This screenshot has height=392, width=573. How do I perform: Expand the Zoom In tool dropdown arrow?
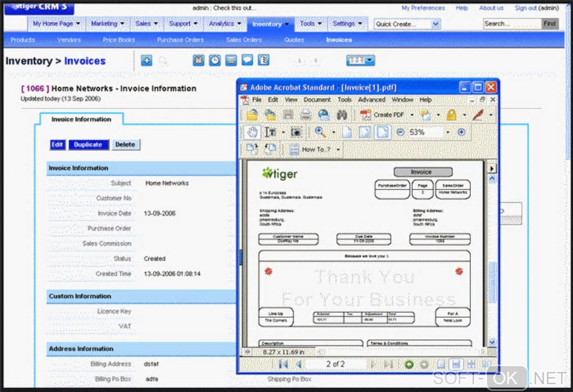coord(333,132)
